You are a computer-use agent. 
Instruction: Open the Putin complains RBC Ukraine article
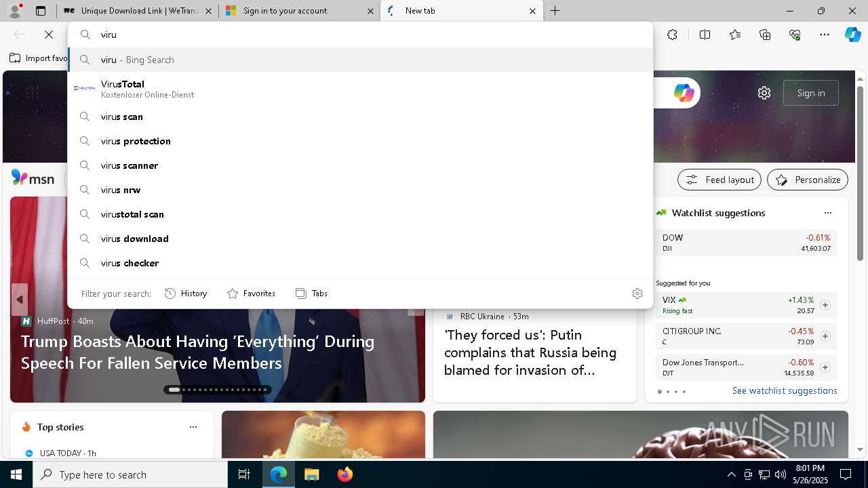coord(530,352)
